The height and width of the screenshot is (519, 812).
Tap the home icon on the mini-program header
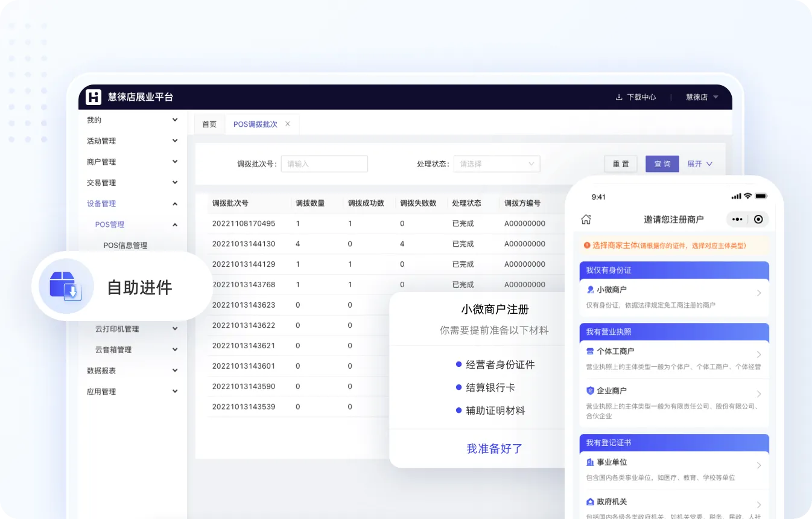pyautogui.click(x=585, y=219)
